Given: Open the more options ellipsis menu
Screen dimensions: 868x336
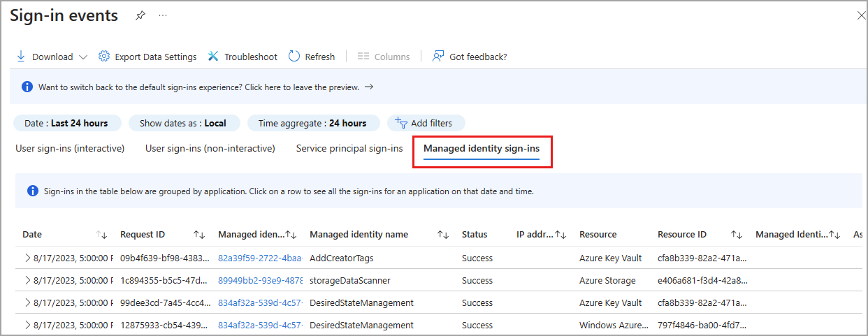Looking at the screenshot, I should pos(163,15).
